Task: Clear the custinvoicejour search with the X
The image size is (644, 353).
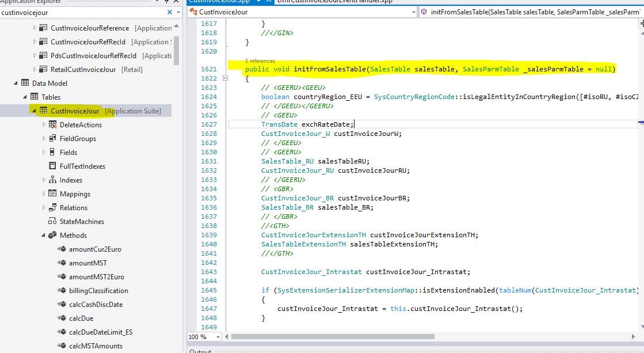Action: pos(170,12)
